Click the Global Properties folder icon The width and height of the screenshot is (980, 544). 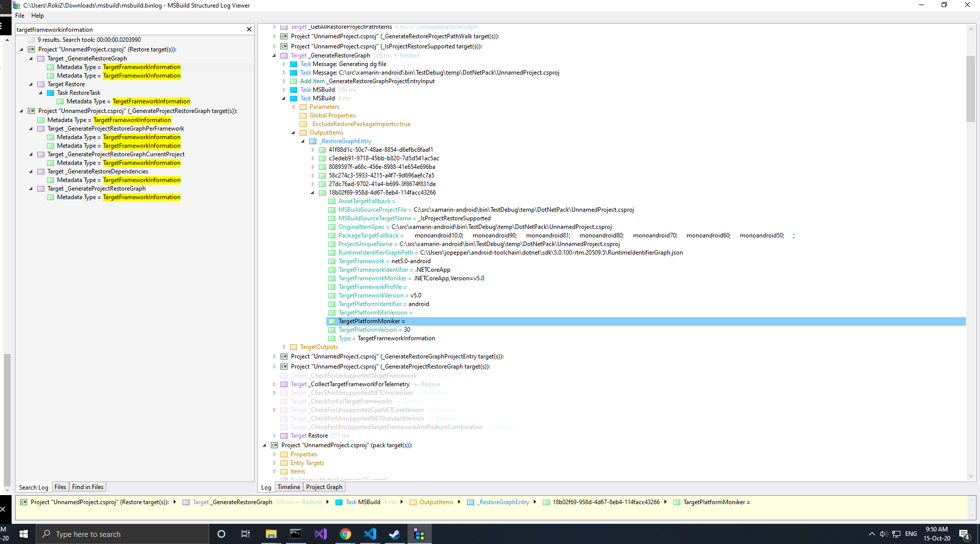click(x=303, y=115)
